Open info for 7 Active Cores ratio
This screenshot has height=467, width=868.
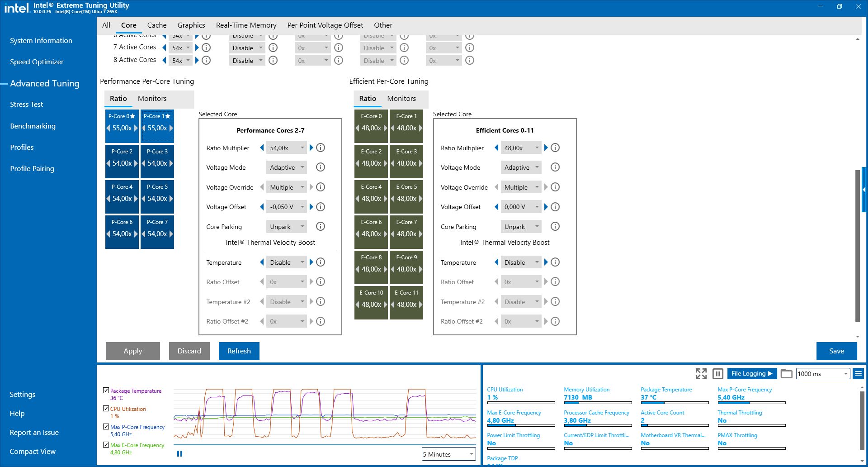206,48
